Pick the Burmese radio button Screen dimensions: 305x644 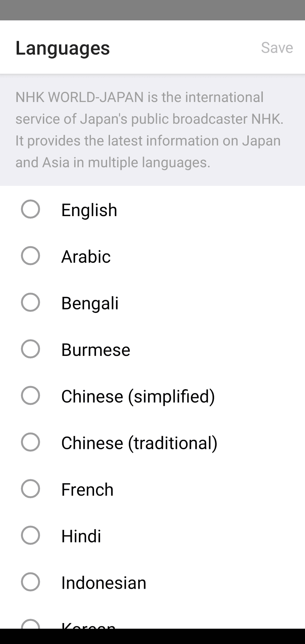[30, 349]
